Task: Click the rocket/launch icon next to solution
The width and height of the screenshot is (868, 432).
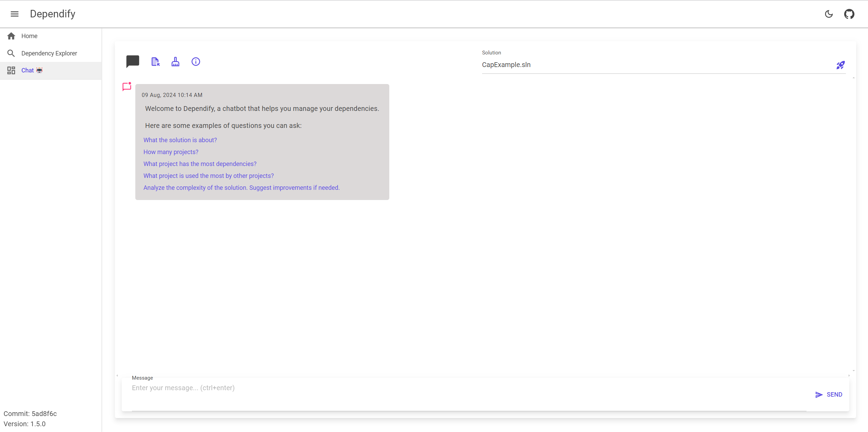Action: 840,65
